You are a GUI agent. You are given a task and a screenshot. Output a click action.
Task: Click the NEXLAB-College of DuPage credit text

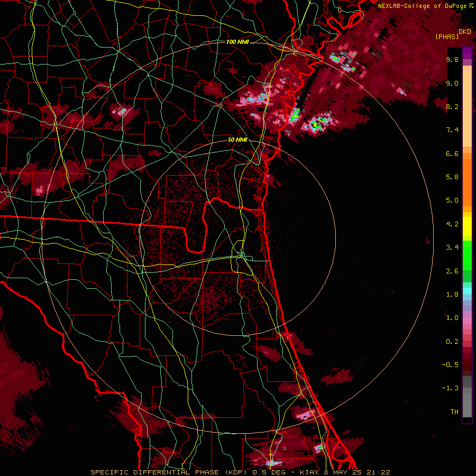(x=422, y=6)
